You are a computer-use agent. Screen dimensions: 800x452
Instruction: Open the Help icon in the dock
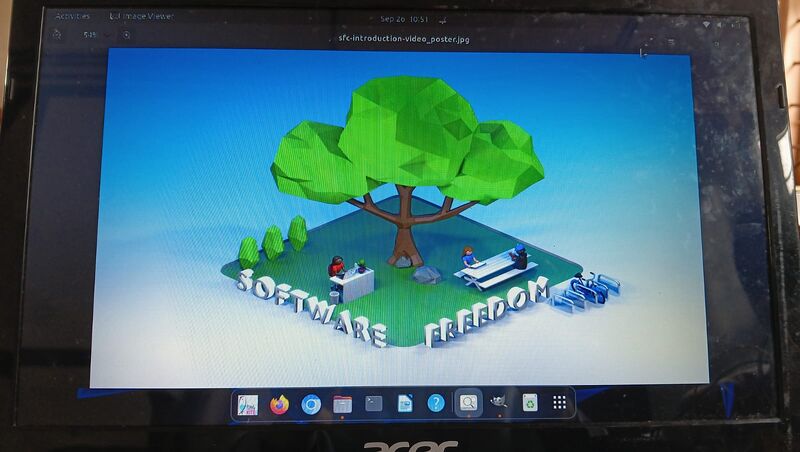(435, 404)
